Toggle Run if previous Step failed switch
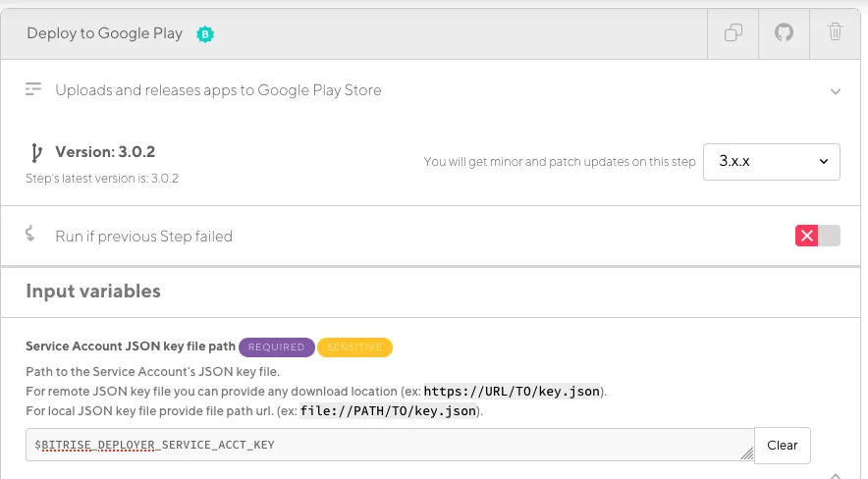 [x=818, y=236]
